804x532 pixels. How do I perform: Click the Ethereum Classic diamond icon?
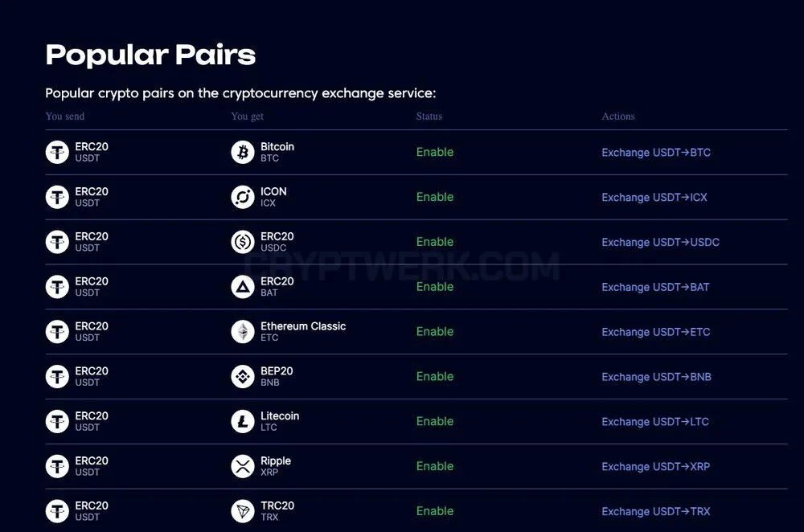(x=243, y=332)
